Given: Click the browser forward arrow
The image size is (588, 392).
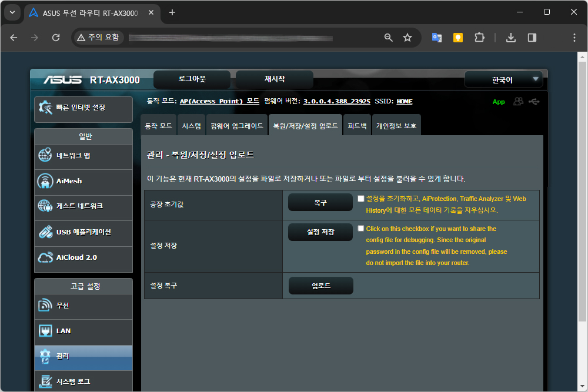Looking at the screenshot, I should [35, 38].
